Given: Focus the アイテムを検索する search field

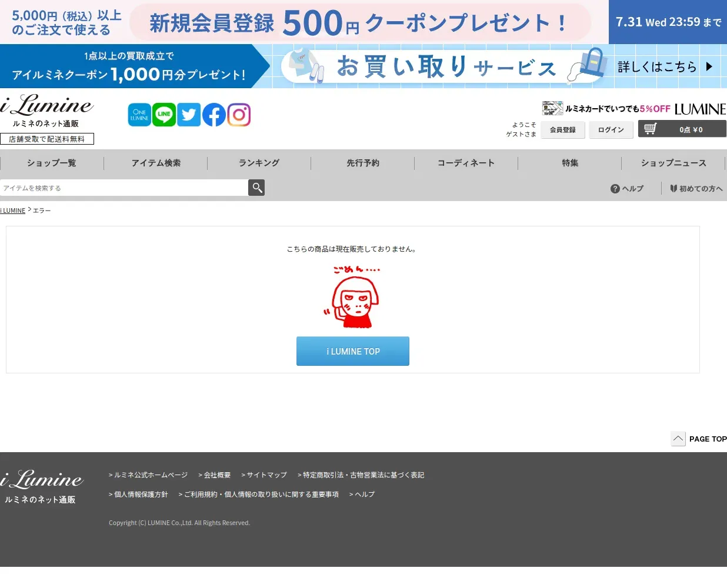Looking at the screenshot, I should [x=124, y=188].
